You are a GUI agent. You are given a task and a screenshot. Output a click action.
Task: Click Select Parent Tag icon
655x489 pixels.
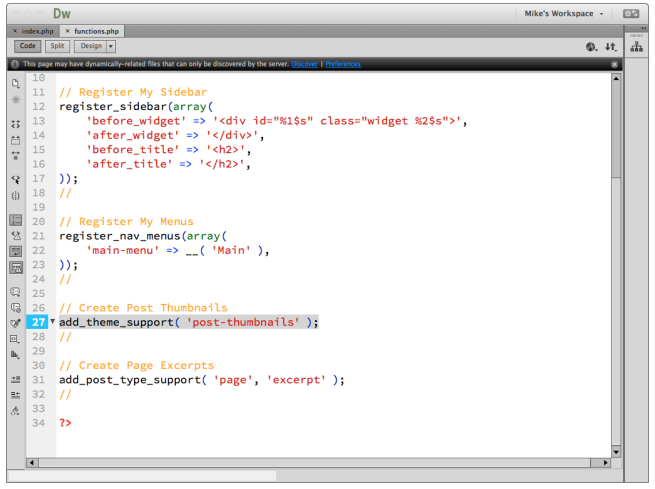tap(16, 180)
